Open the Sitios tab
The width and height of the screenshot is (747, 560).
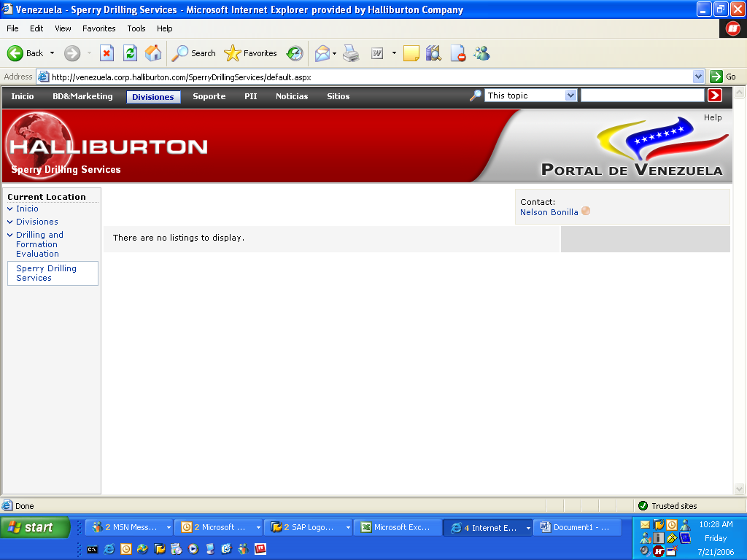pyautogui.click(x=338, y=96)
